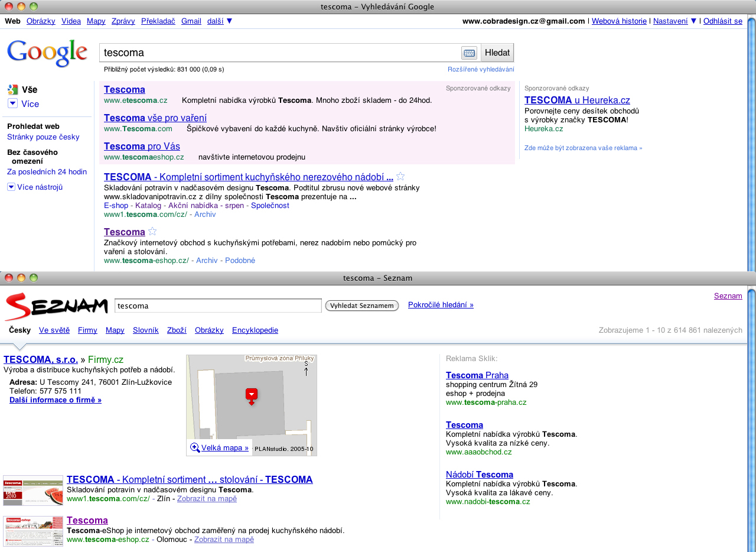Click into the Seznam search field
This screenshot has width=756, height=552.
tap(218, 306)
